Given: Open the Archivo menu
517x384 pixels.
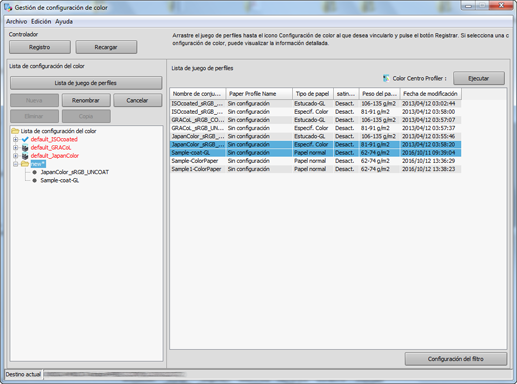Looking at the screenshot, I should click(x=17, y=21).
